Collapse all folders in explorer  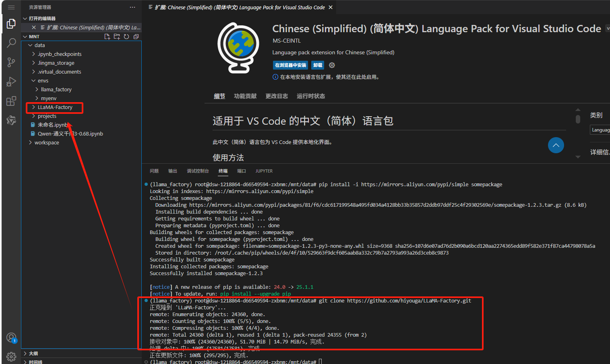(x=136, y=37)
